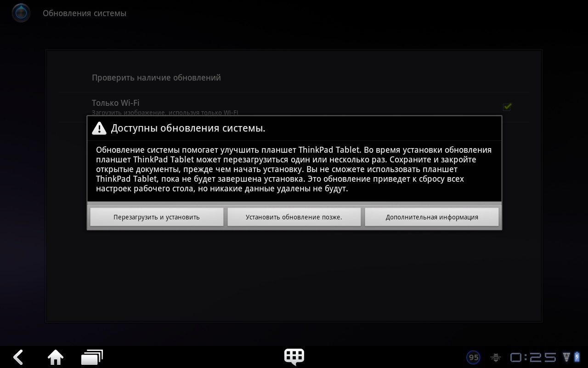Tap the Только Wi-Fi setting label
The width and height of the screenshot is (588, 368).
tap(115, 103)
